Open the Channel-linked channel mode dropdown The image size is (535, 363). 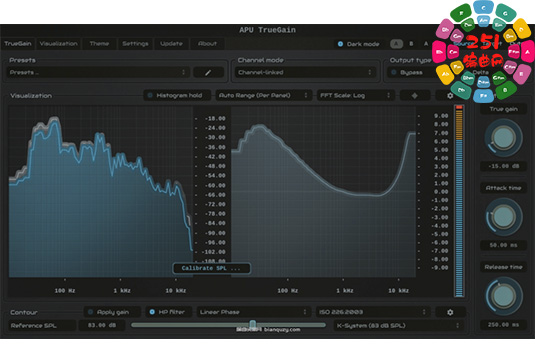pos(305,72)
